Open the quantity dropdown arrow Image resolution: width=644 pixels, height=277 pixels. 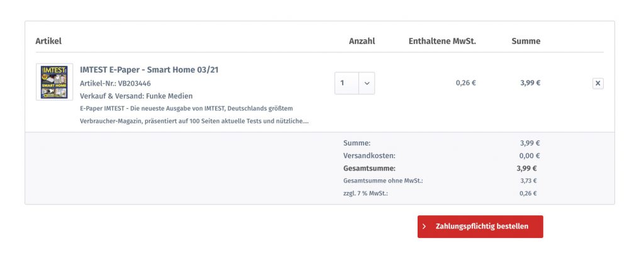pos(367,83)
